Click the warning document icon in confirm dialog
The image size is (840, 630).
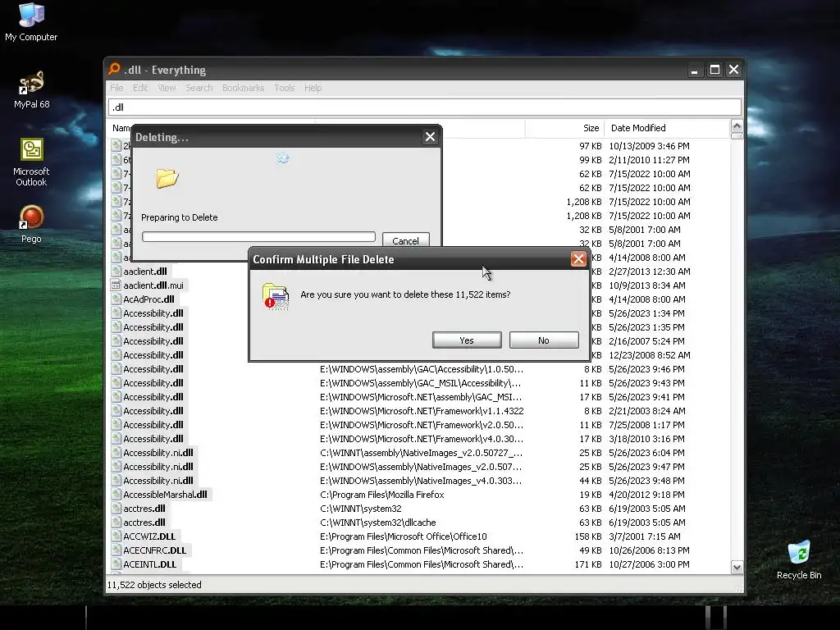276,296
